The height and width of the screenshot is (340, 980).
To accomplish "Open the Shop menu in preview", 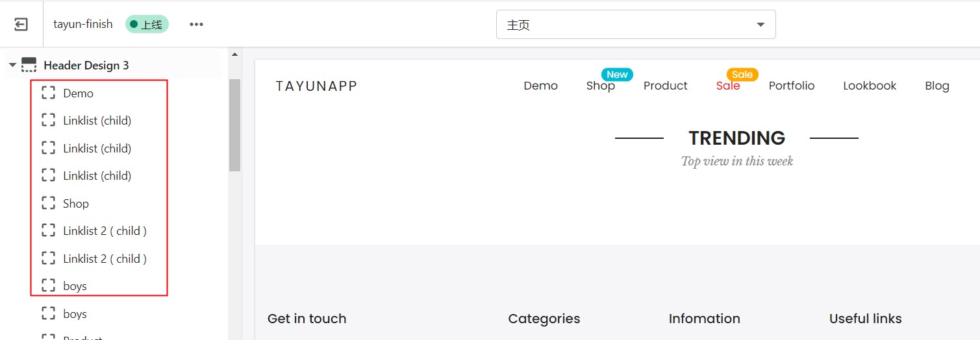I will [x=600, y=86].
